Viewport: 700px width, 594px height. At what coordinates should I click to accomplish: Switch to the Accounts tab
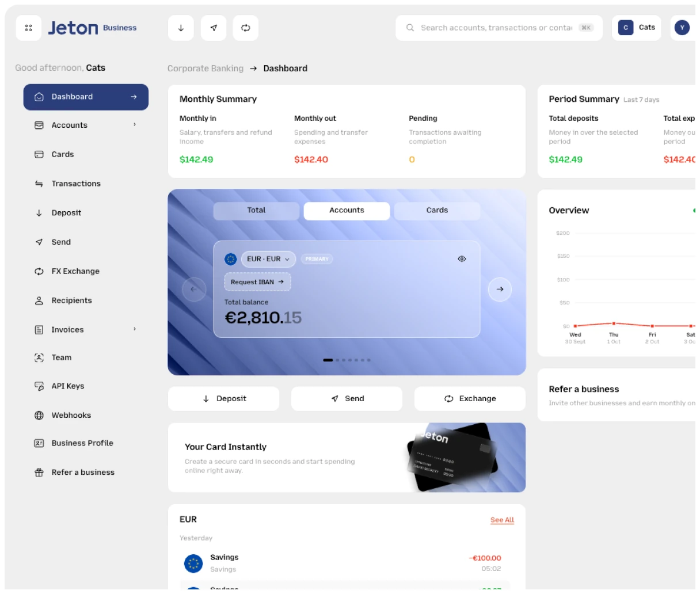coord(347,211)
